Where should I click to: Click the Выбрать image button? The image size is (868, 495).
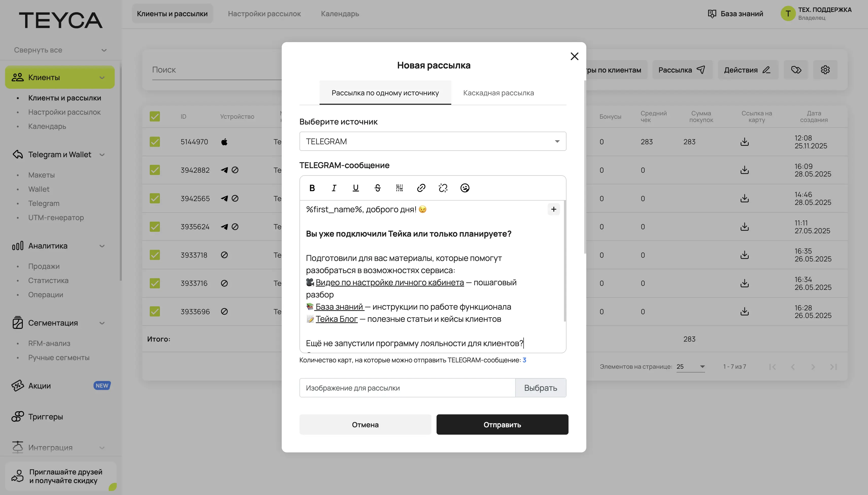click(x=540, y=388)
